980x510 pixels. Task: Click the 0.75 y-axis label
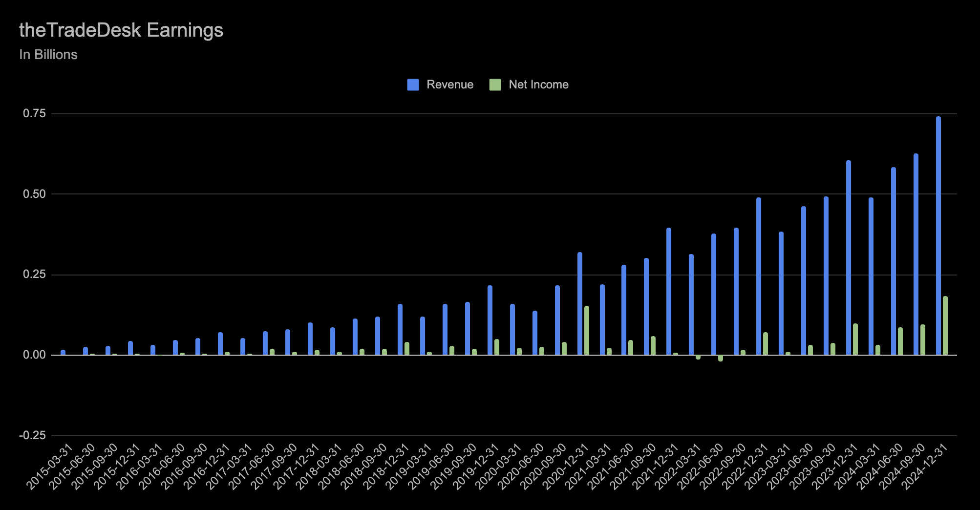[x=34, y=114]
